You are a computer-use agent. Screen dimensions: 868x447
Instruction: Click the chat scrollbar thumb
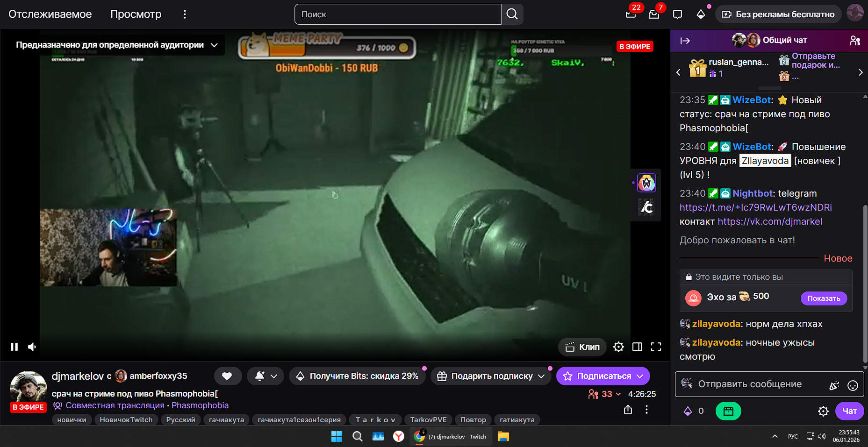tap(865, 284)
